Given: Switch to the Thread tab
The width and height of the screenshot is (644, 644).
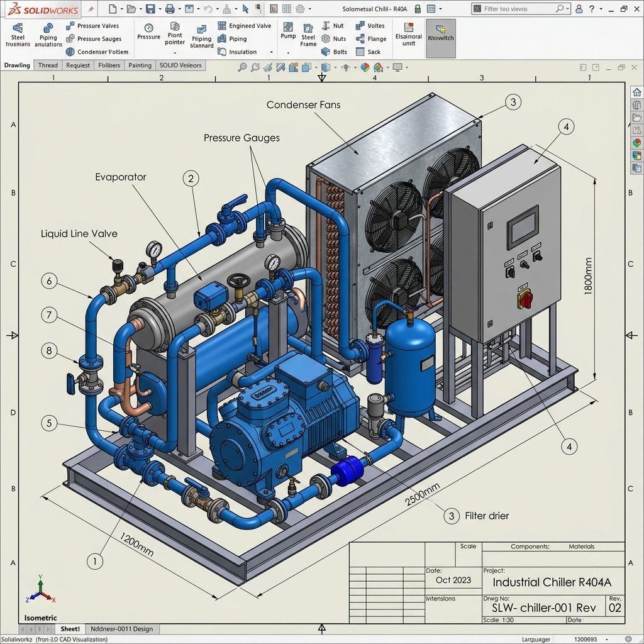Looking at the screenshot, I should [48, 65].
